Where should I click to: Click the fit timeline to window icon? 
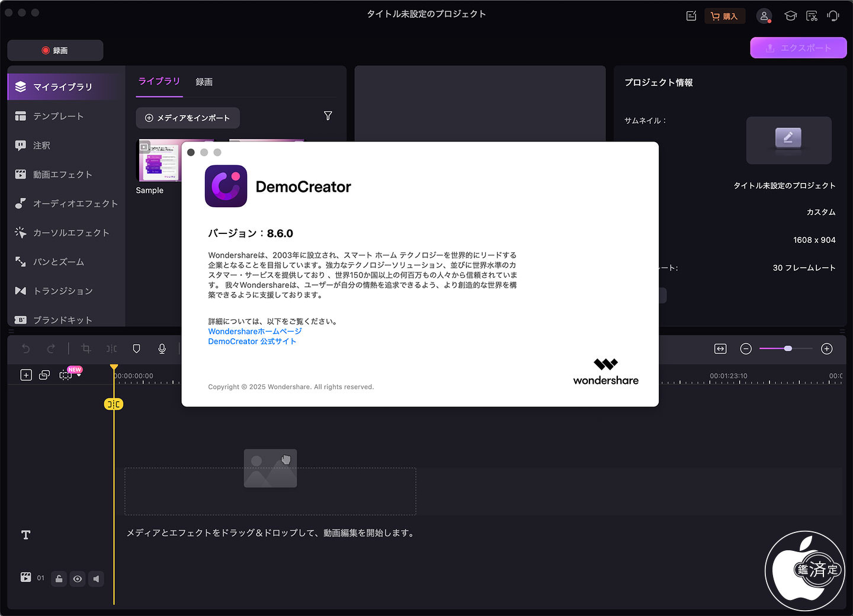coord(720,349)
